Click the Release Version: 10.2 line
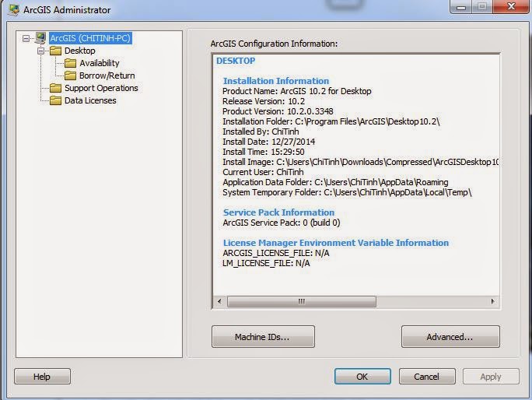 pyautogui.click(x=264, y=101)
